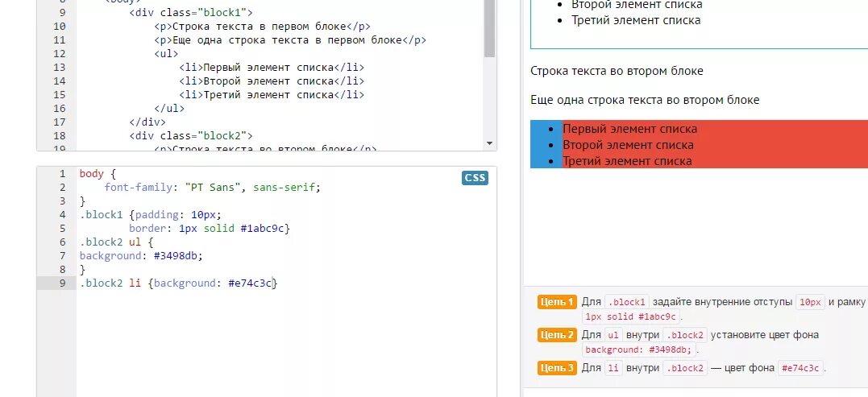Click CSS line 2 font-family declaration

(213, 188)
